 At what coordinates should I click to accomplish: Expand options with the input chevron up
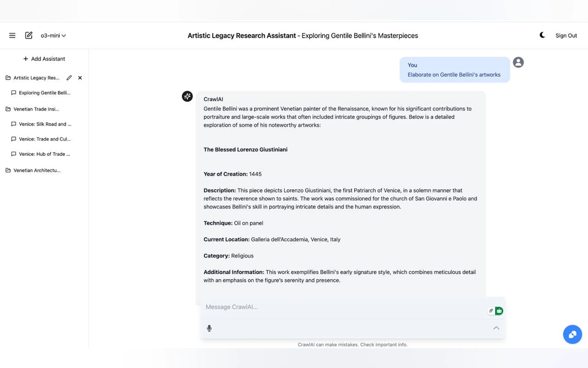tap(496, 328)
